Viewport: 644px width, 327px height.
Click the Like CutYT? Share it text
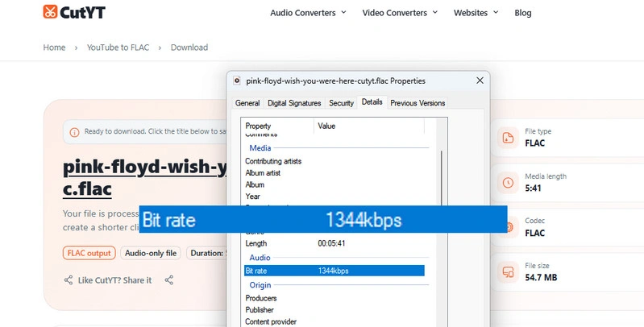point(114,280)
